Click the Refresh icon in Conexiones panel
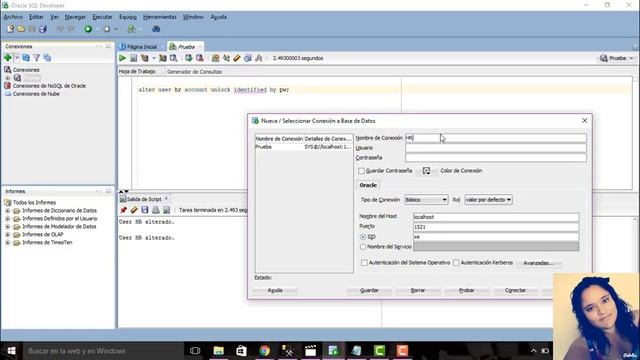This screenshot has height=360, width=640. click(26, 58)
